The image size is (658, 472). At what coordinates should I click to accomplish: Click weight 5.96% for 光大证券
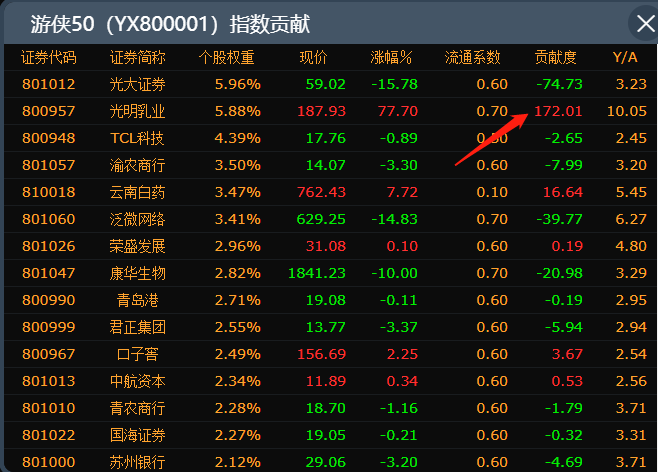tap(238, 84)
